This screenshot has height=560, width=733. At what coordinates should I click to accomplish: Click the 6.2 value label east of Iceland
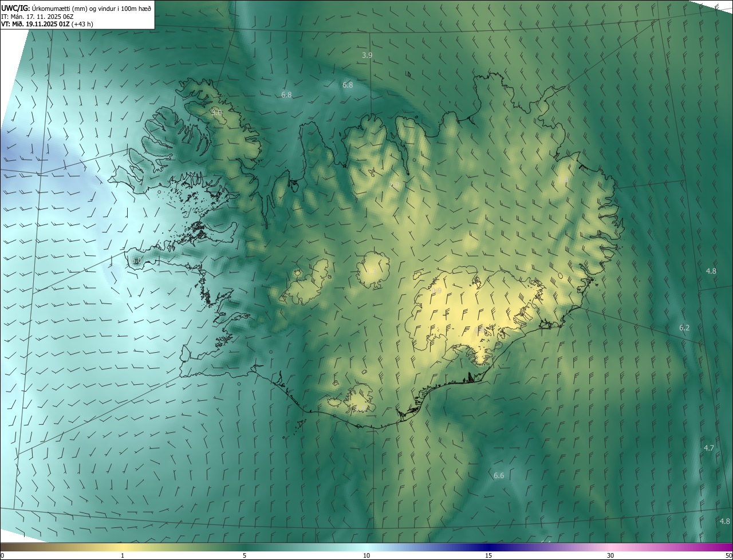click(684, 328)
